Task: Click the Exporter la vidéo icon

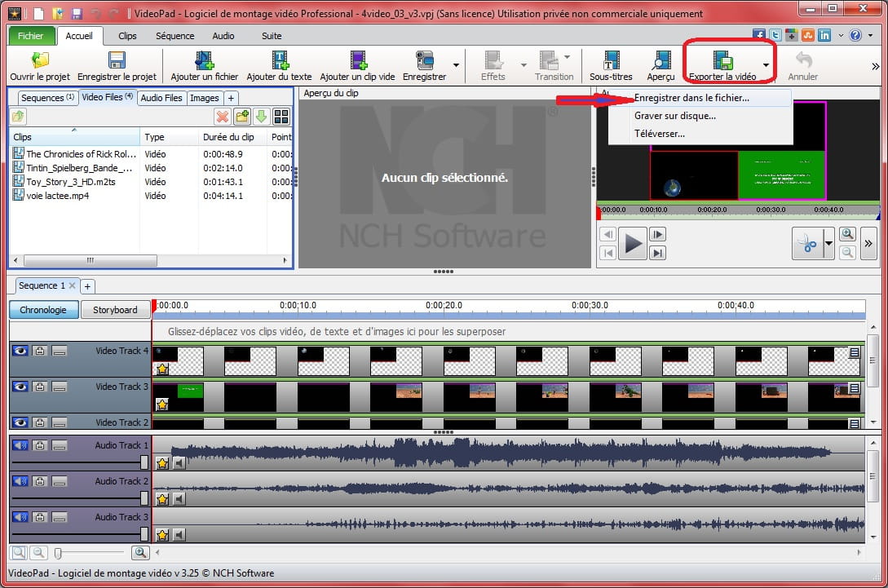Action: 722,60
